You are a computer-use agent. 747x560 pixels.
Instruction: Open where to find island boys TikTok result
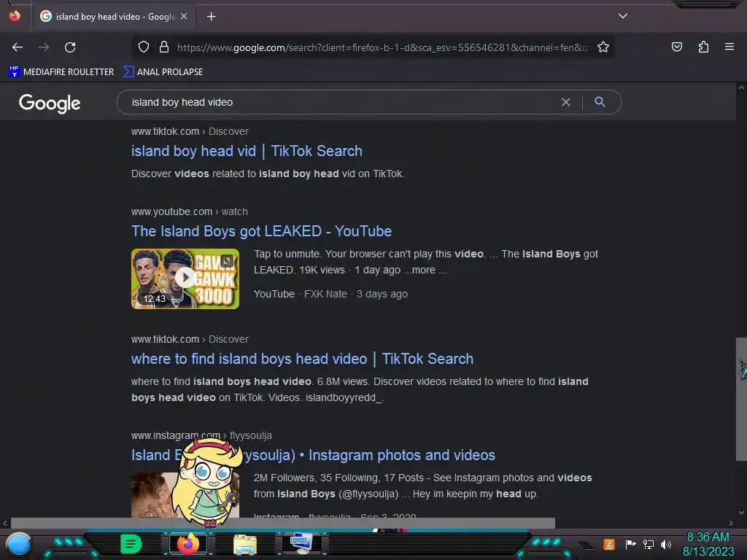[302, 359]
